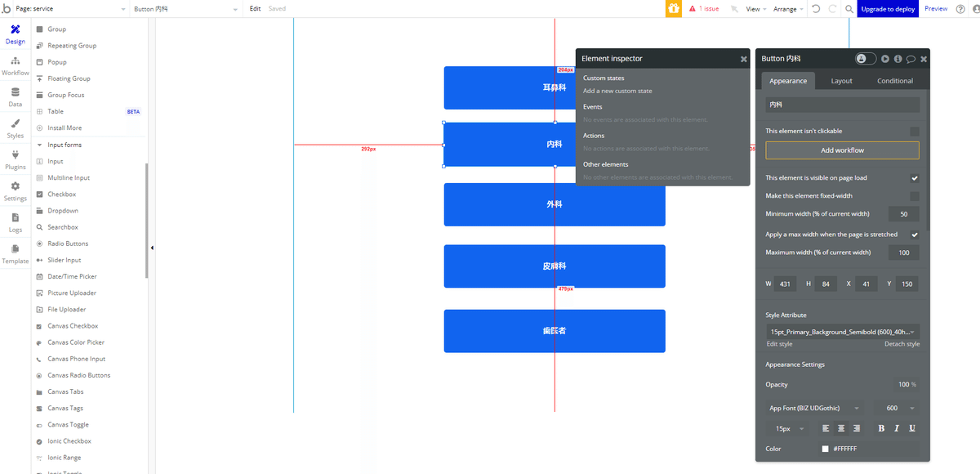Switch to the Appearance tab
This screenshot has height=474, width=980.
pyautogui.click(x=788, y=81)
